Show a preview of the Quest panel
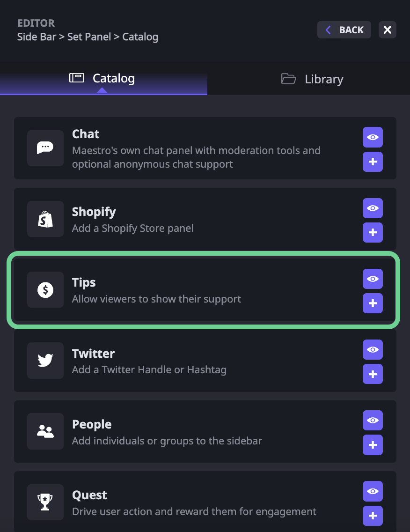The width and height of the screenshot is (410, 532). click(373, 491)
